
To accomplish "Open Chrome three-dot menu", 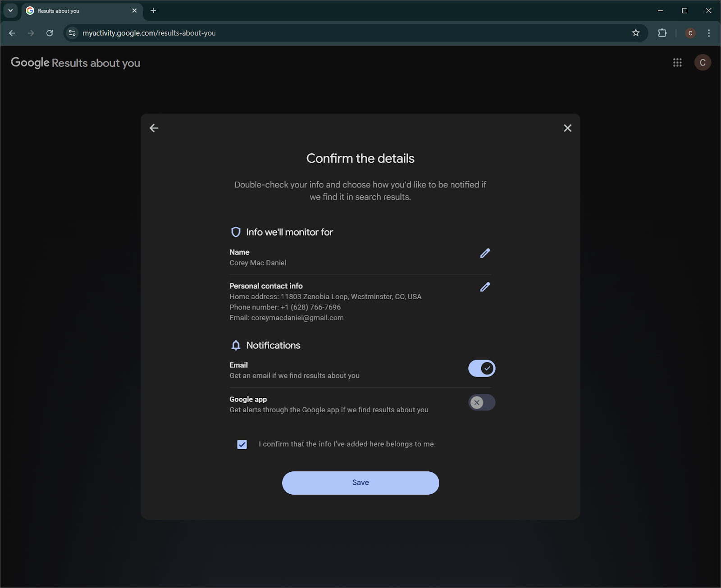I will 709,33.
